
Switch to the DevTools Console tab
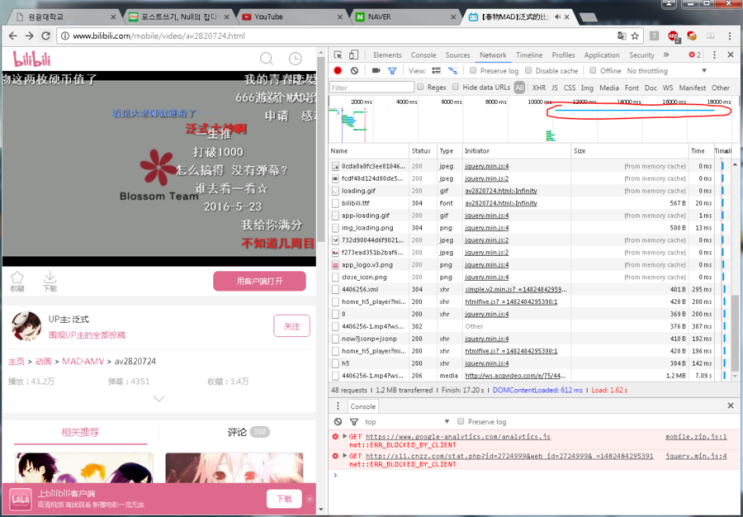click(423, 55)
